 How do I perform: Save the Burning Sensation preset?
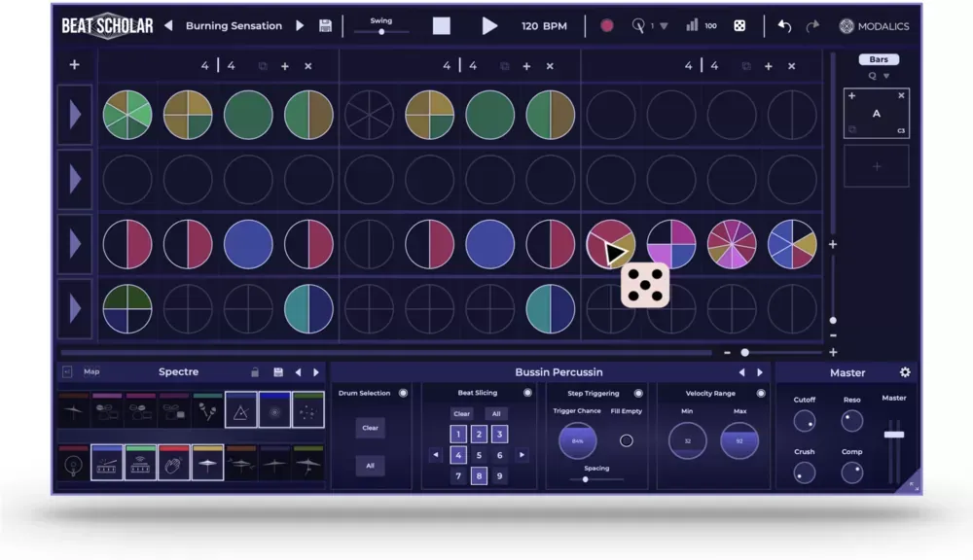coord(325,26)
